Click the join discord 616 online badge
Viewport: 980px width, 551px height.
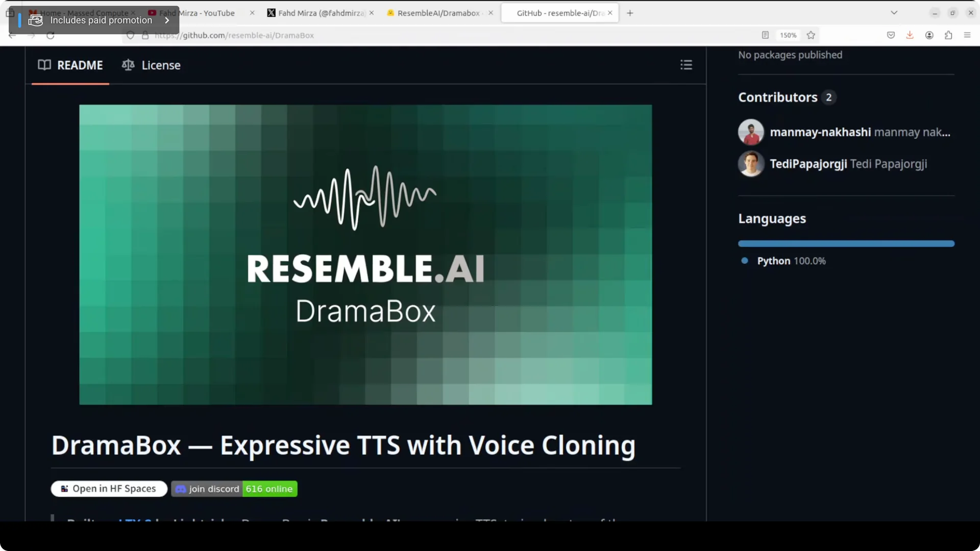234,489
